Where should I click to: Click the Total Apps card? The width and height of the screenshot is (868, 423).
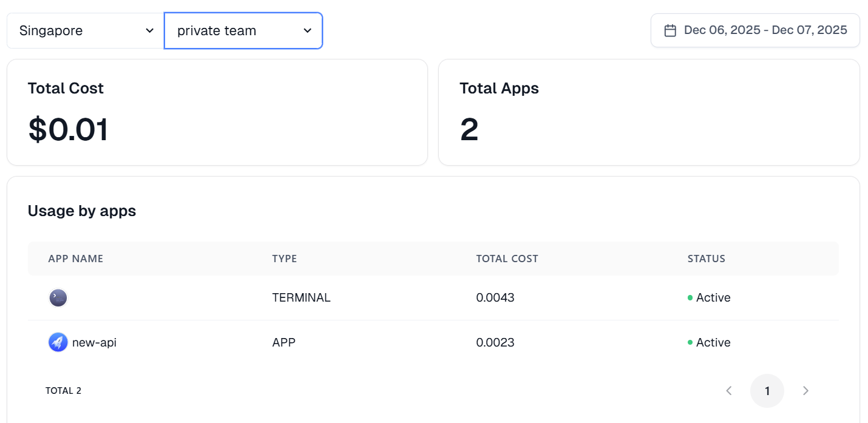pos(648,112)
